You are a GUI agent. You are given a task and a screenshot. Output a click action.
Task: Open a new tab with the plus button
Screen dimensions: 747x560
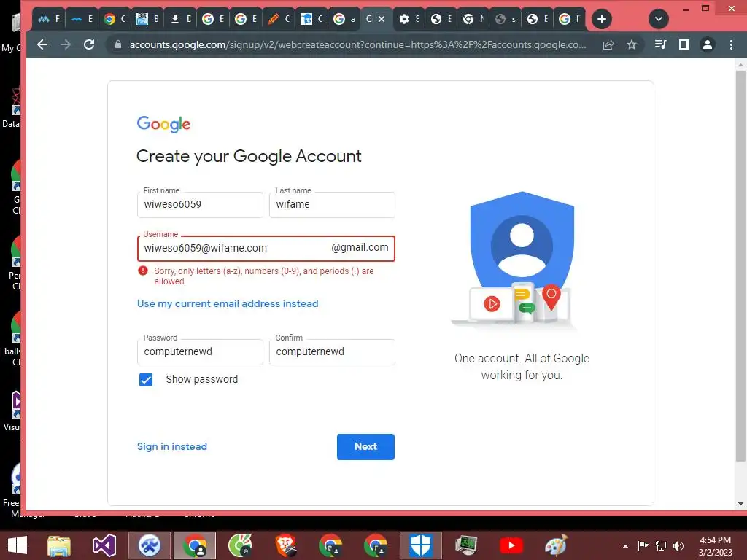pyautogui.click(x=602, y=19)
